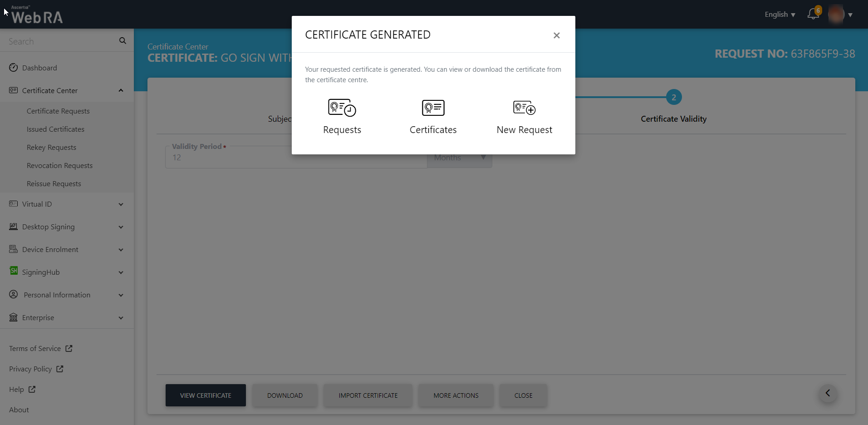Expand the SigningHub section
The image size is (868, 425).
coord(121,272)
